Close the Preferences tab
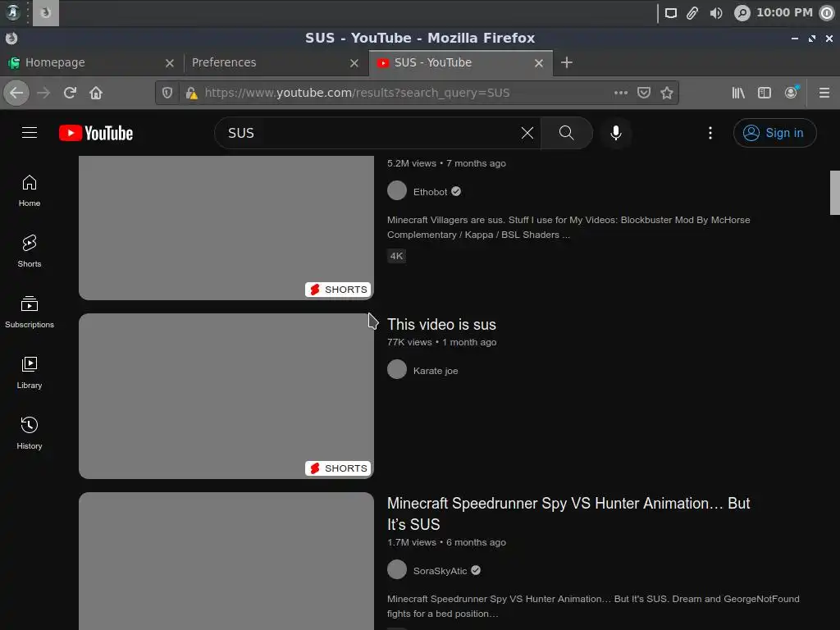 tap(354, 63)
